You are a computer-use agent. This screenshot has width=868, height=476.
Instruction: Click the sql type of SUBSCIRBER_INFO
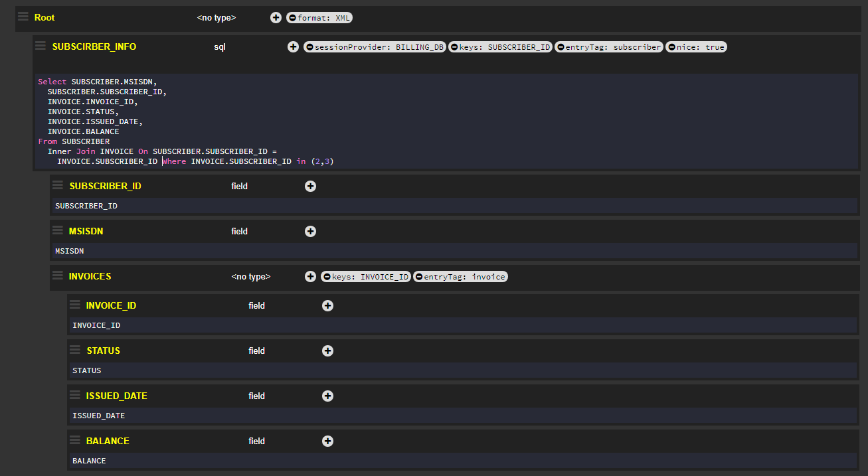click(220, 47)
